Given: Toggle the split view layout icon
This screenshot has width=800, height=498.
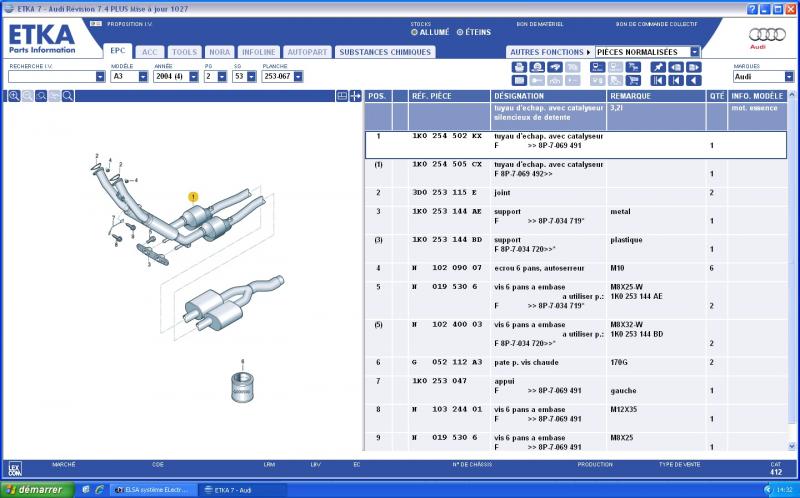Looking at the screenshot, I should [x=342, y=96].
